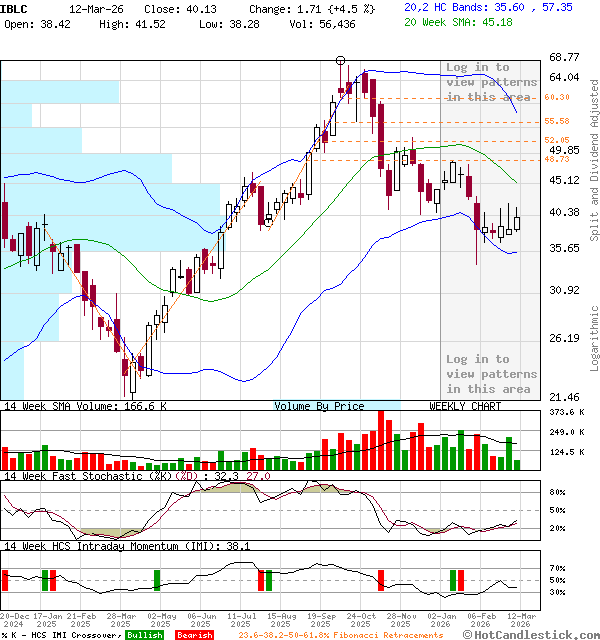Click the 55.58 Fibonacci level label

tap(557, 121)
